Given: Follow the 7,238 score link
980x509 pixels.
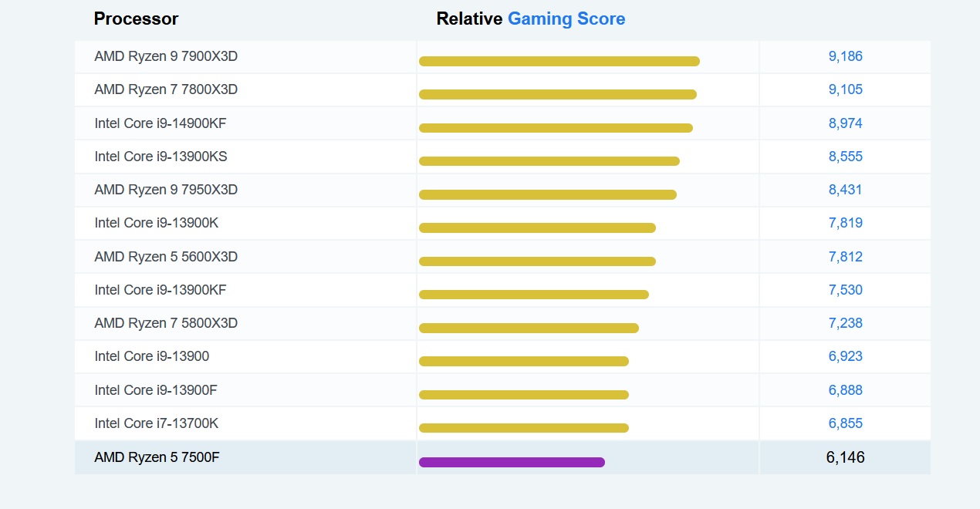Looking at the screenshot, I should coord(846,323).
